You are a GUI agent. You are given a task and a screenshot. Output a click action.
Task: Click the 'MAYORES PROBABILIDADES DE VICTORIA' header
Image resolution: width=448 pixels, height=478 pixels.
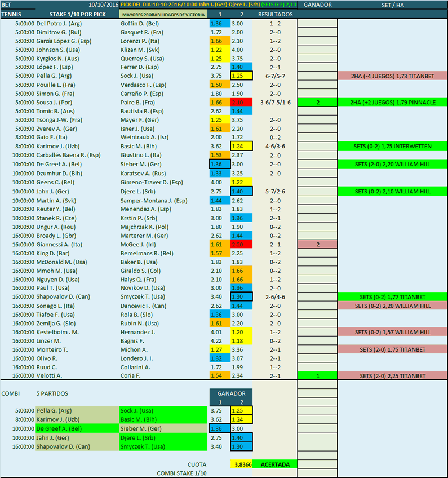[x=163, y=14]
